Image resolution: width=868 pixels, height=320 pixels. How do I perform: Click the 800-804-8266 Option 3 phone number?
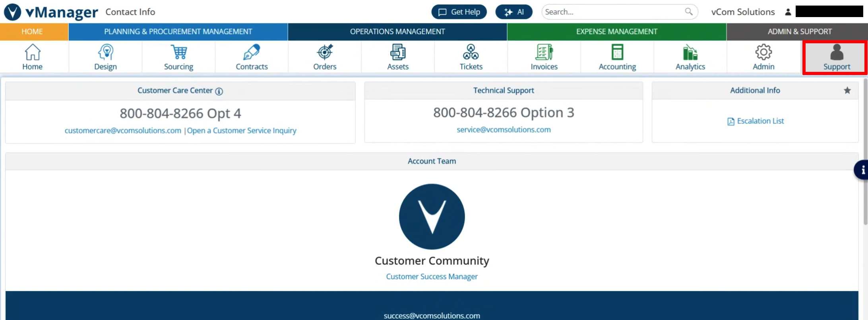pos(504,113)
